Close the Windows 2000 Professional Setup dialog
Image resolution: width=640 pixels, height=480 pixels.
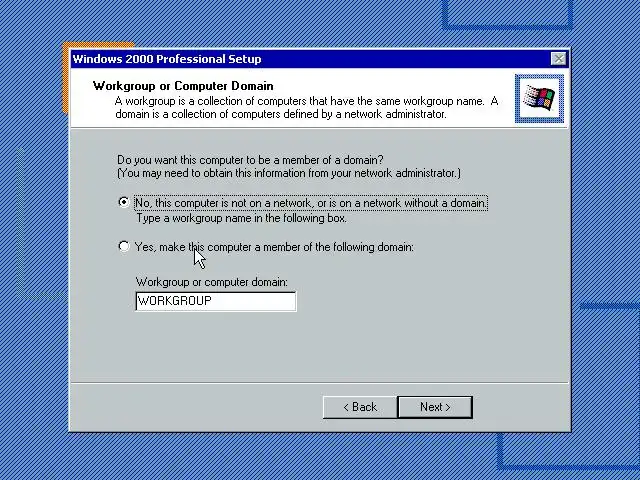[x=558, y=59]
